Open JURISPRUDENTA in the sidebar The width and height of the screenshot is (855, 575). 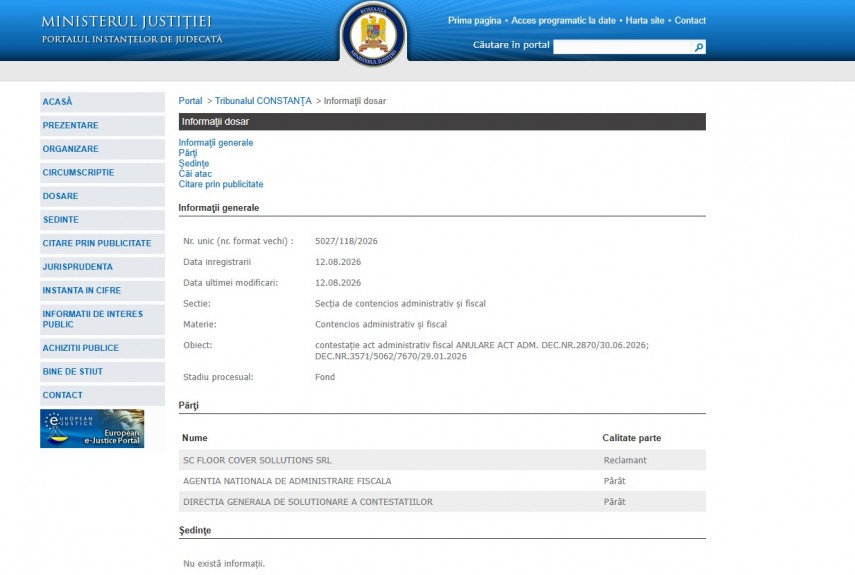click(x=102, y=267)
